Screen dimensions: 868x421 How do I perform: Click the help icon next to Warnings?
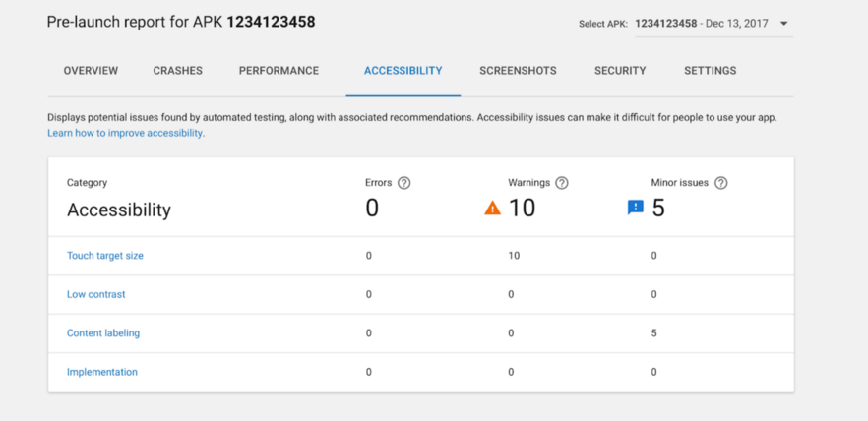562,183
